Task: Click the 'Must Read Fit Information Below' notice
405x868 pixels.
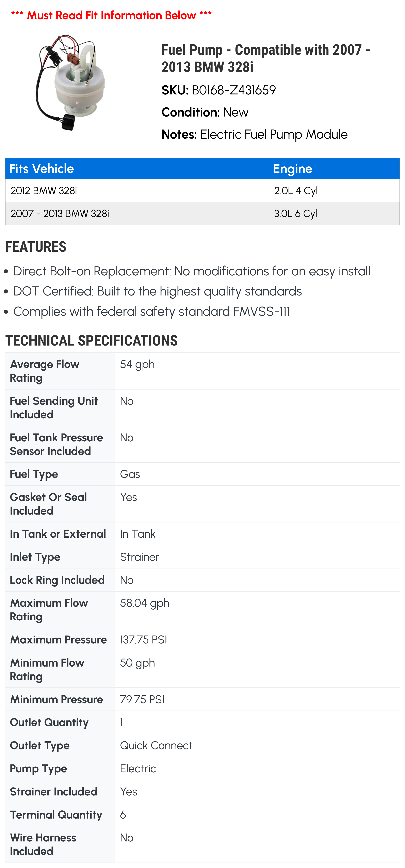Action: click(x=111, y=15)
